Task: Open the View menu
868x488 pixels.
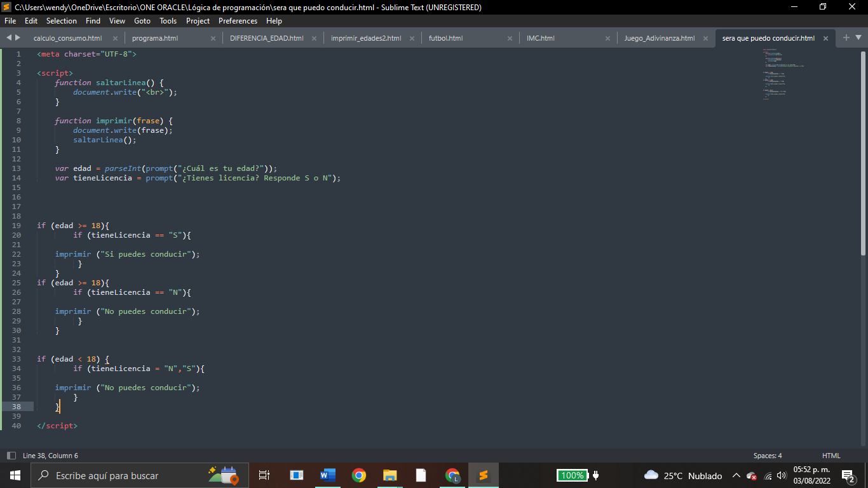Action: [x=118, y=21]
